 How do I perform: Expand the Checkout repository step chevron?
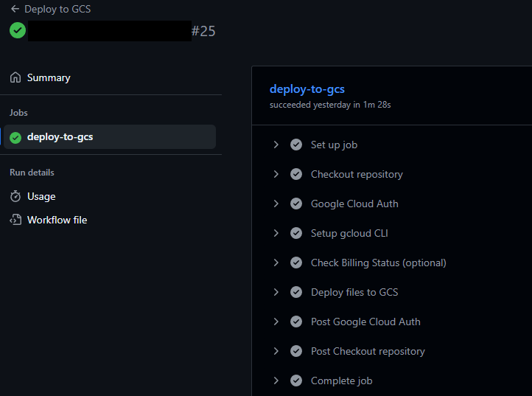tap(276, 174)
